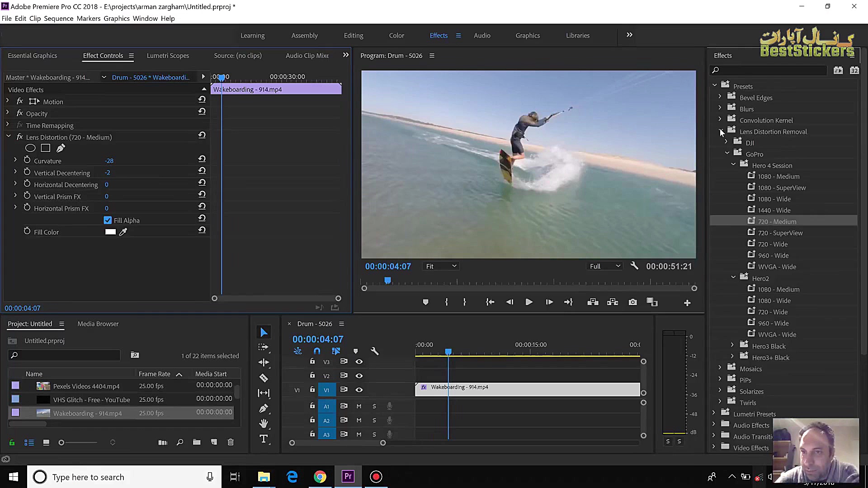The image size is (868, 488).
Task: Select the Razor tool
Action: point(264,378)
